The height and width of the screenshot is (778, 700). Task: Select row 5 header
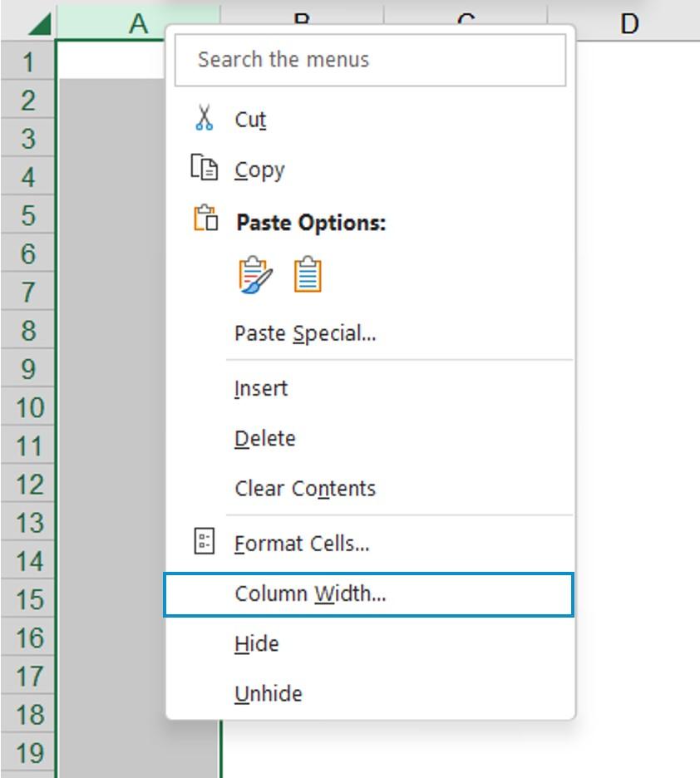pyautogui.click(x=27, y=214)
